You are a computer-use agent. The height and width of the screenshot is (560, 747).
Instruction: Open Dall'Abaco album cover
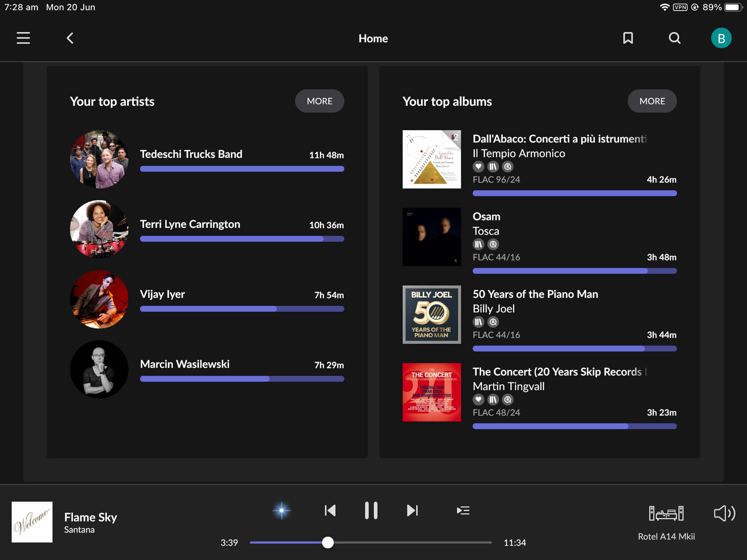[432, 159]
